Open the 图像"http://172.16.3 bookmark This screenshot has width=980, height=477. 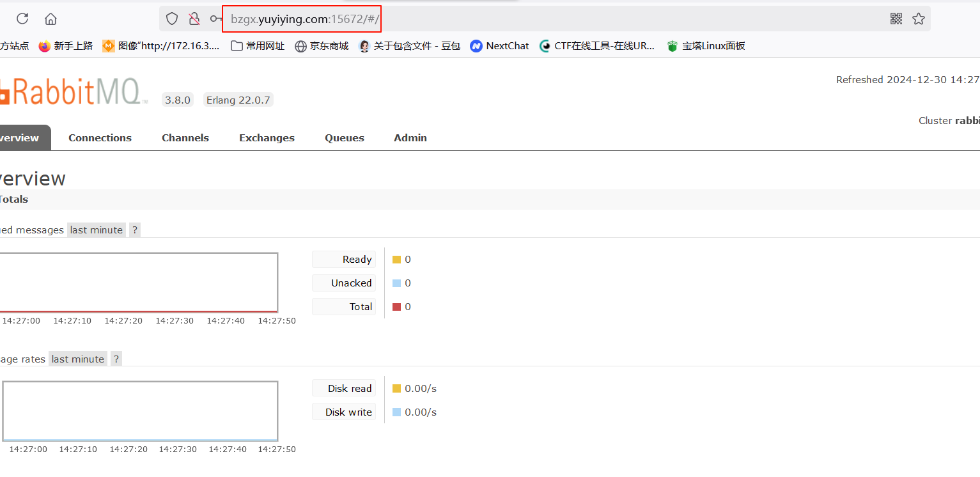click(x=161, y=46)
